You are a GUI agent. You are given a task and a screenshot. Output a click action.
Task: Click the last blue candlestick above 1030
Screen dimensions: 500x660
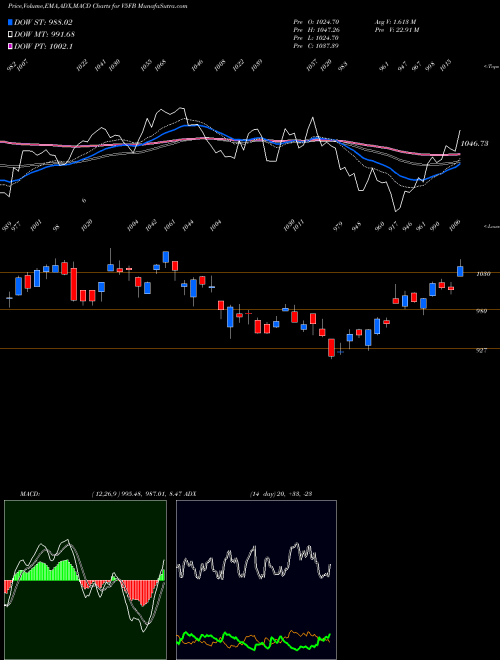pyautogui.click(x=460, y=271)
